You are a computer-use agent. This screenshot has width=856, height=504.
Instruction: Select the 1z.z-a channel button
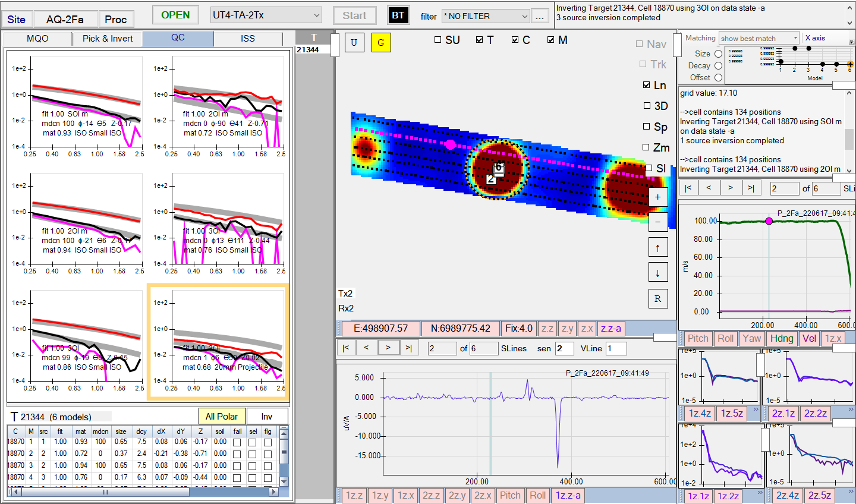coord(568,495)
